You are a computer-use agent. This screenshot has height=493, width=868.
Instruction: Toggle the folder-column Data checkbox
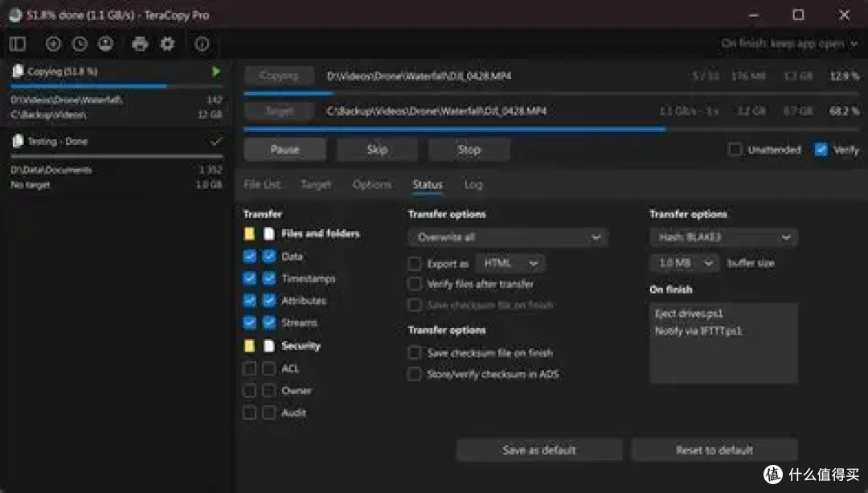pos(250,256)
